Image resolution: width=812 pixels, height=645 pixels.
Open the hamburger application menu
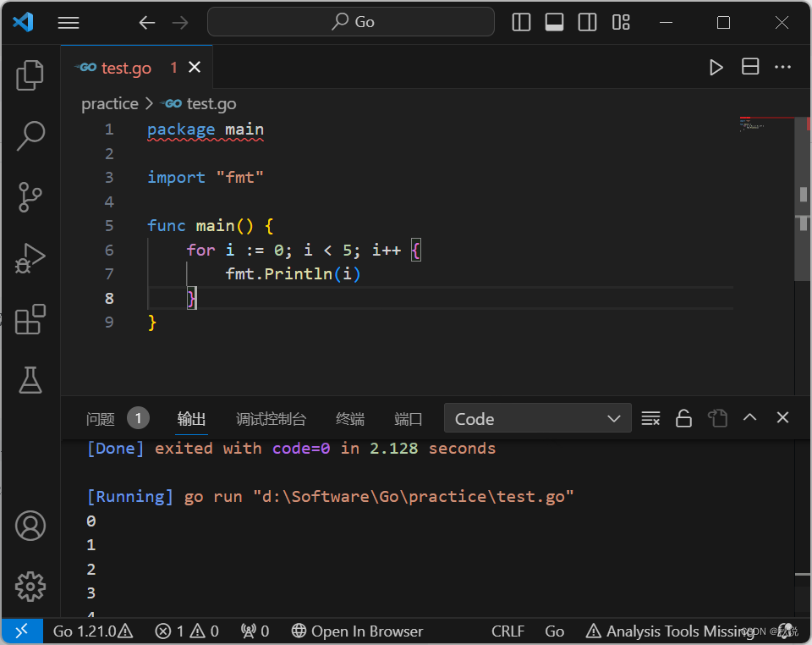pos(69,23)
